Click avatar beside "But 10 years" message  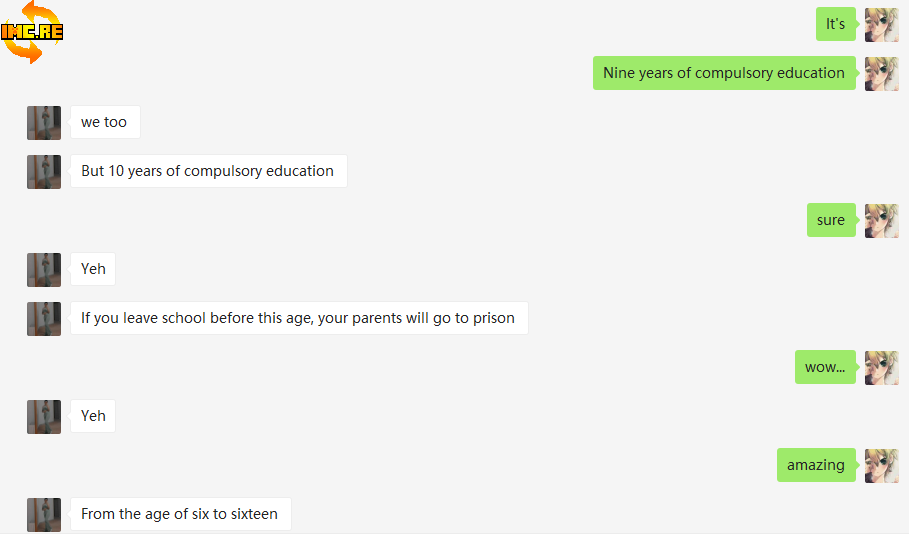click(44, 172)
